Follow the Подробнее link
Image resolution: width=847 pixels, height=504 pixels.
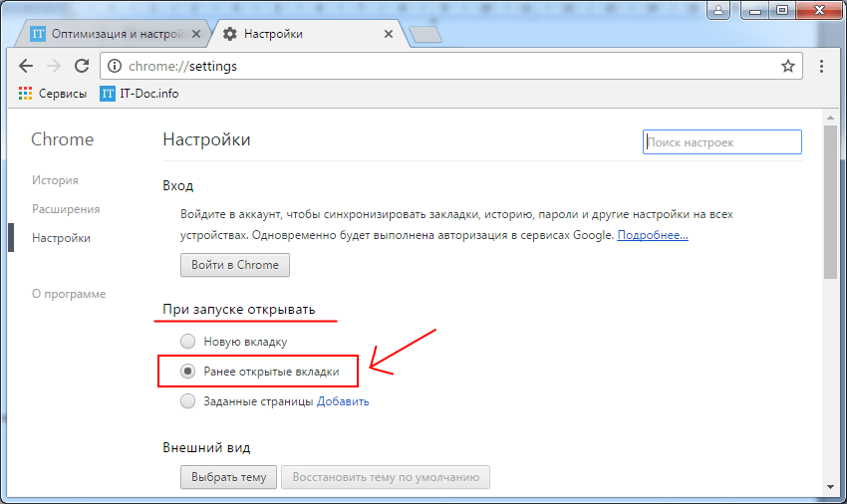[653, 235]
